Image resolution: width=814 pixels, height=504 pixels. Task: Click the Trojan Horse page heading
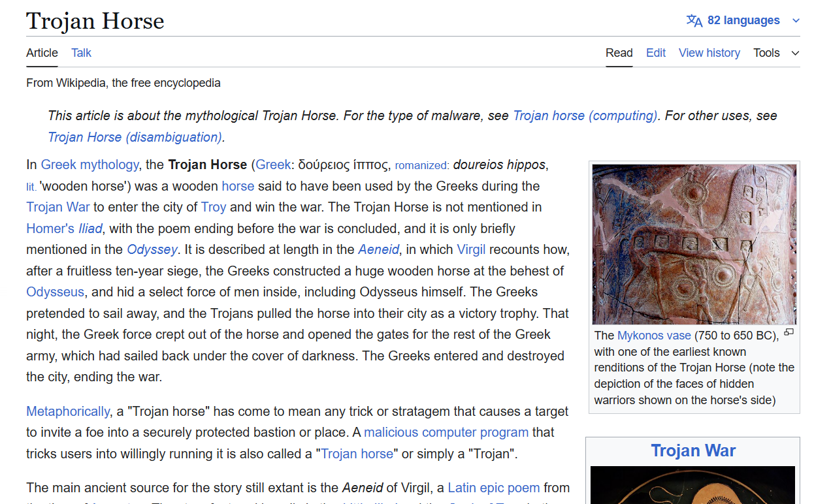tap(95, 21)
